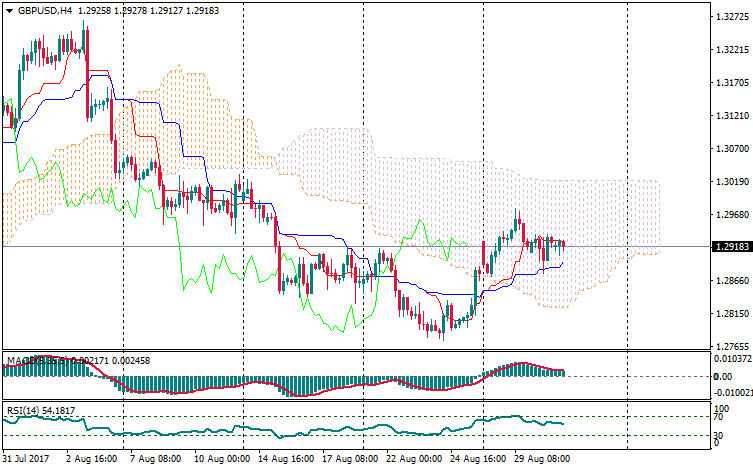This screenshot has width=753, height=470.
Task: Click the RSI 70 level label
Action: 717,417
